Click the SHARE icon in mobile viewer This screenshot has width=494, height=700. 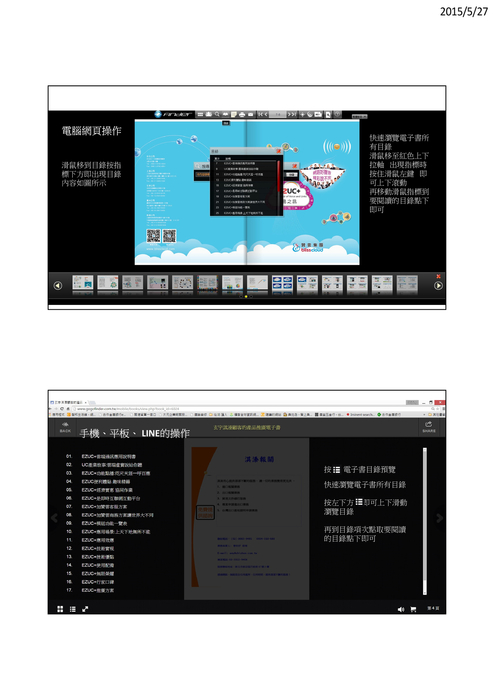tap(429, 427)
